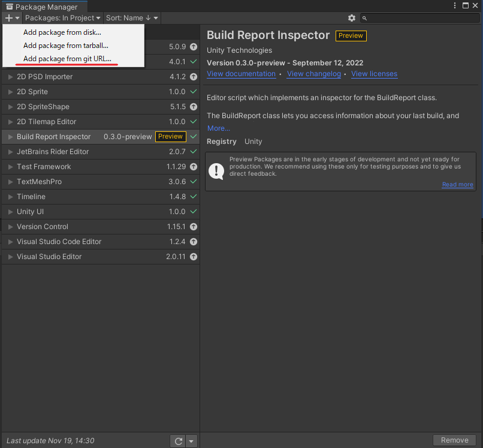Open the refresh dropdown arrow
The image size is (483, 448).
[191, 440]
